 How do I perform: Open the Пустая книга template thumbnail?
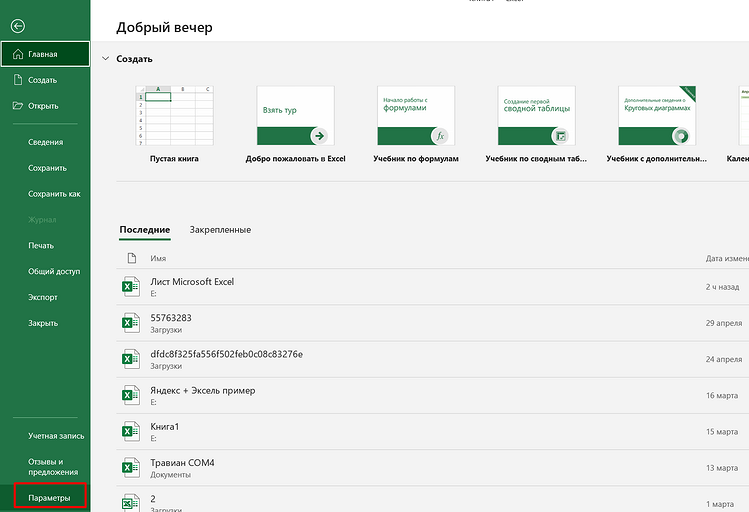tap(174, 117)
